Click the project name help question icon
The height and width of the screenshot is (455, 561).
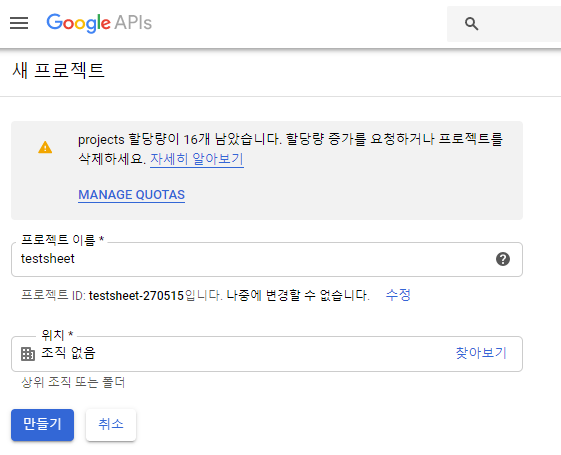pyautogui.click(x=503, y=259)
